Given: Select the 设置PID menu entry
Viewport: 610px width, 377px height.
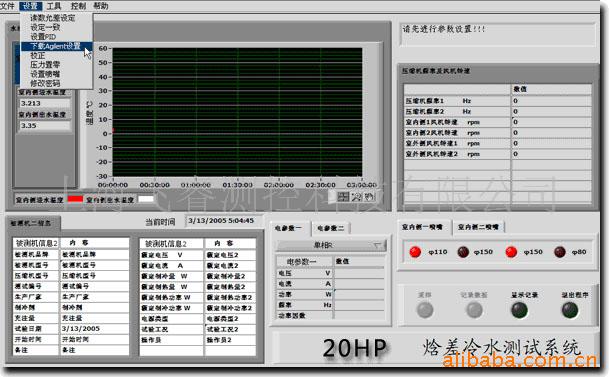Looking at the screenshot, I should point(43,37).
